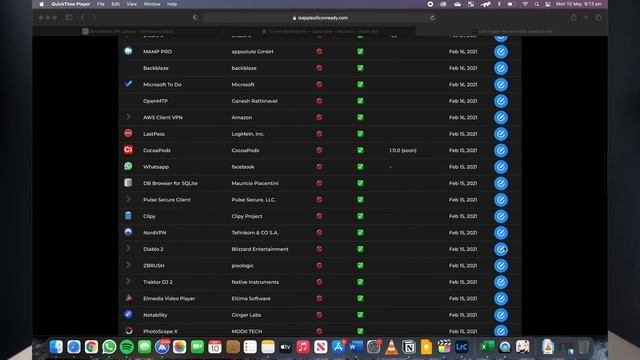Open Lightroom Classic from the Dock
The height and width of the screenshot is (360, 640).
point(462,347)
